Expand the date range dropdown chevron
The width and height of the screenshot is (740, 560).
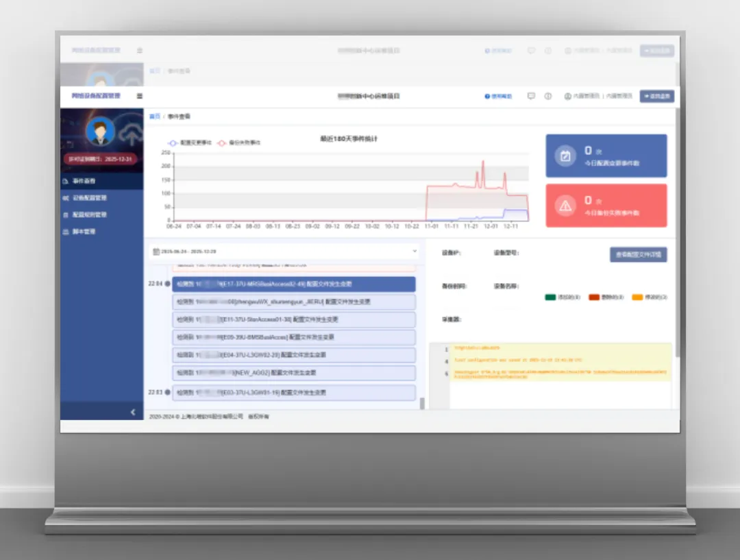click(x=415, y=251)
